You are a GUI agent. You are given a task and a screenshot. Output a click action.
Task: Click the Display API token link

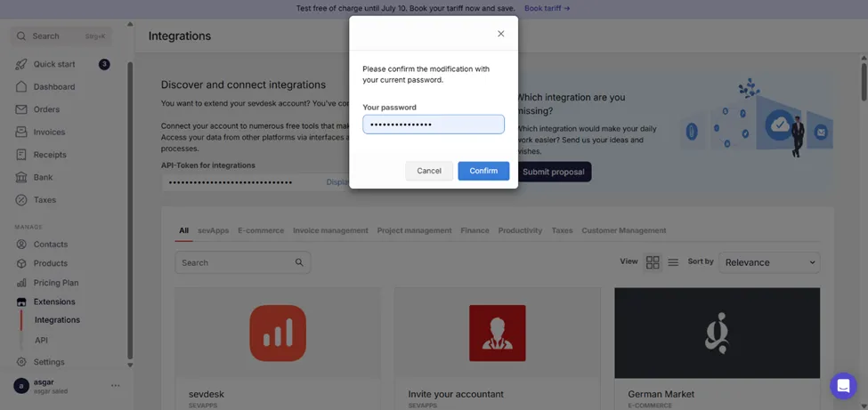337,182
